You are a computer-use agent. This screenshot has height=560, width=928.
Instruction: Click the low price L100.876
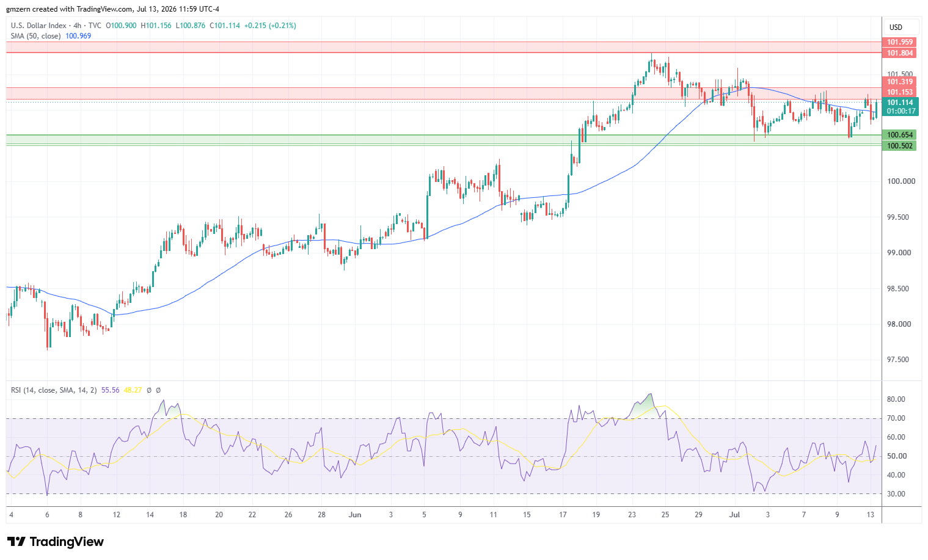[191, 26]
